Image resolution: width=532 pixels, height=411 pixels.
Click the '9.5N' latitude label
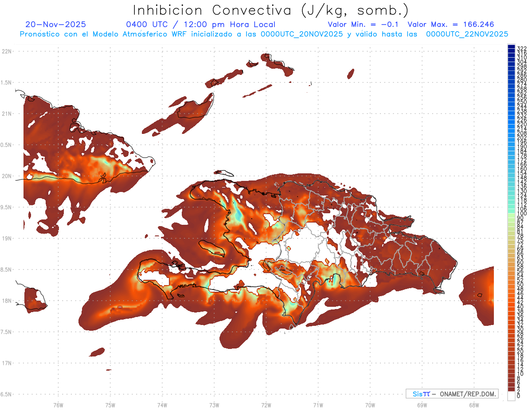pos(6,207)
